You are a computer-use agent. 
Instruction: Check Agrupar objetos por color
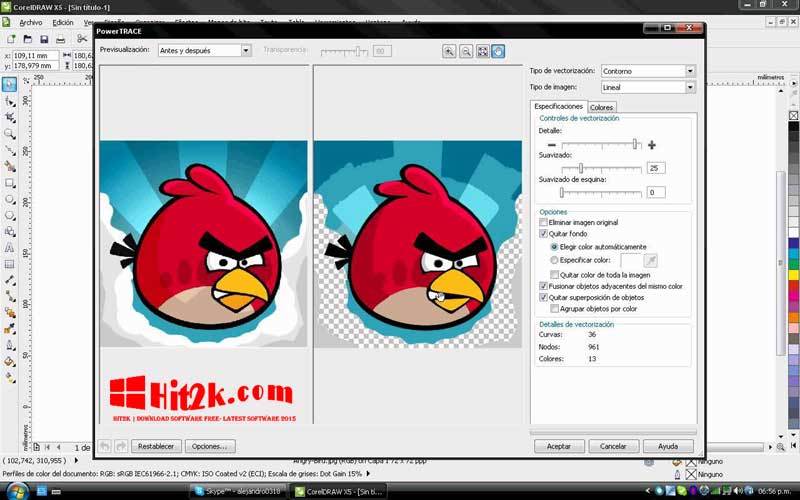coord(554,309)
